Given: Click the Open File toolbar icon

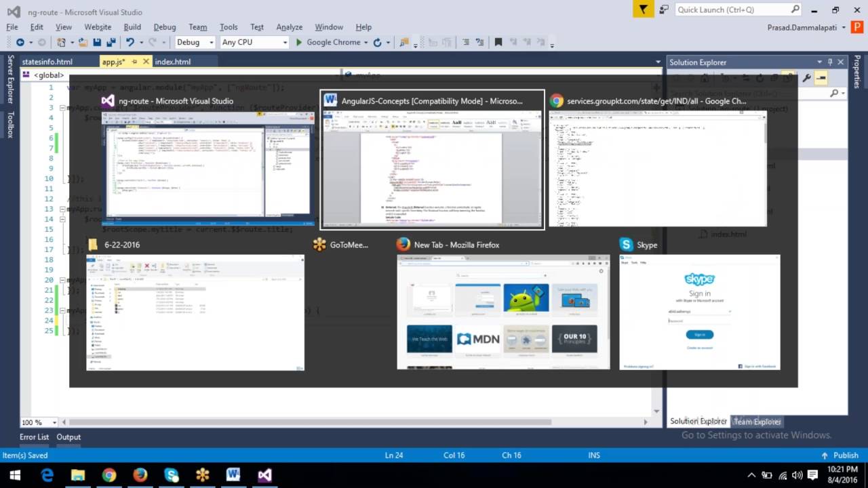Looking at the screenshot, I should click(x=83, y=42).
